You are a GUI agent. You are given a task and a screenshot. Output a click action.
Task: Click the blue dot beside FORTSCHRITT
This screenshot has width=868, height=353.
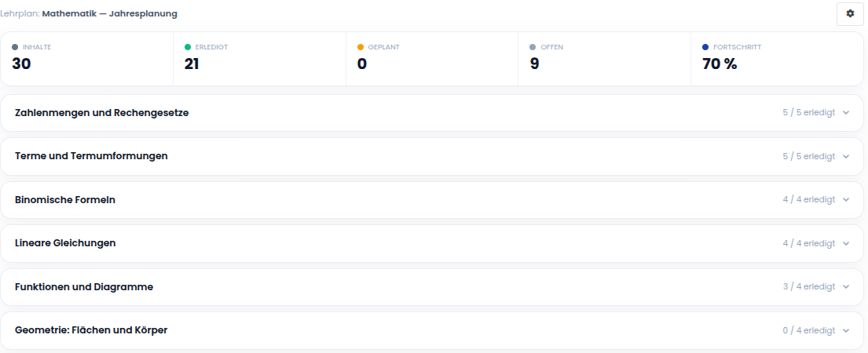coord(705,47)
